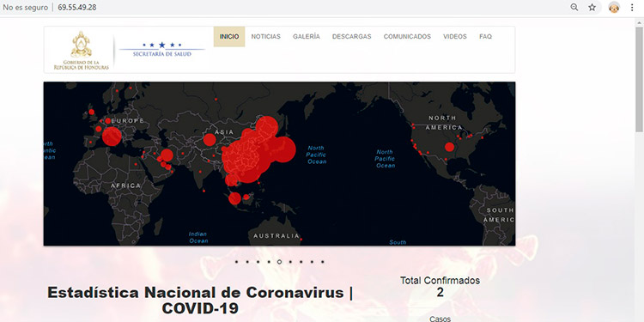Open the COMUNICADOS menu item
The image size is (644, 322).
click(407, 37)
